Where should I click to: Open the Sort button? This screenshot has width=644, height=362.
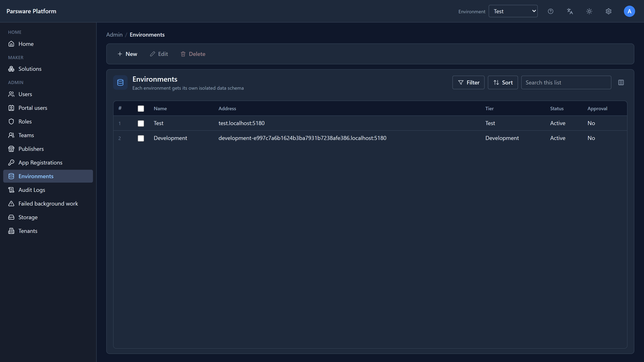click(x=503, y=82)
